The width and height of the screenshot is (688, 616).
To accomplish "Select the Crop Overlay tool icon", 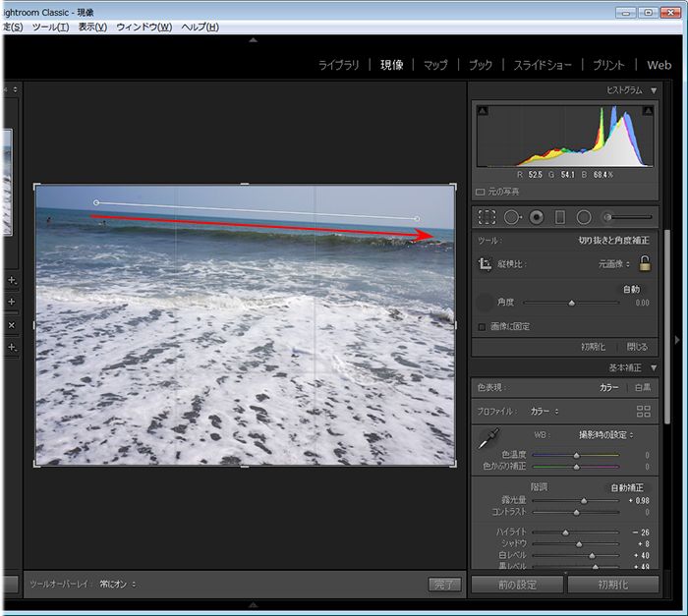I will pos(487,217).
